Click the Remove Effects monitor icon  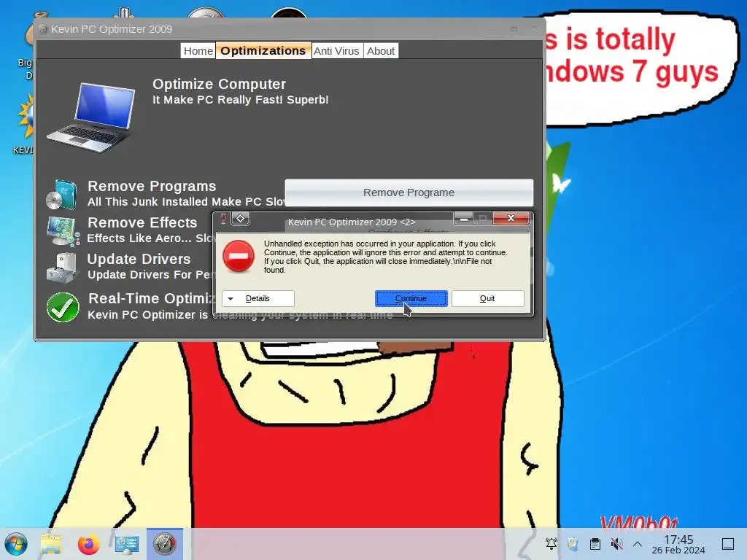click(63, 231)
